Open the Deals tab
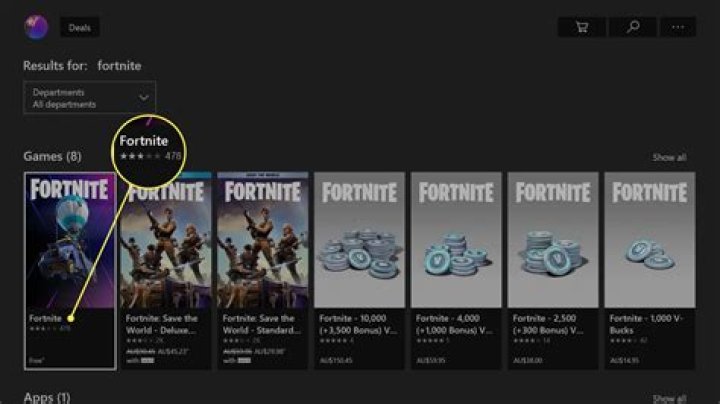Screen dimensions: 720x404 click(x=79, y=28)
